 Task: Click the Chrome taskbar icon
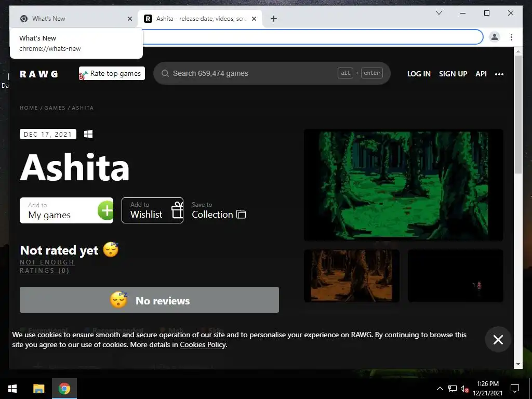click(64, 389)
